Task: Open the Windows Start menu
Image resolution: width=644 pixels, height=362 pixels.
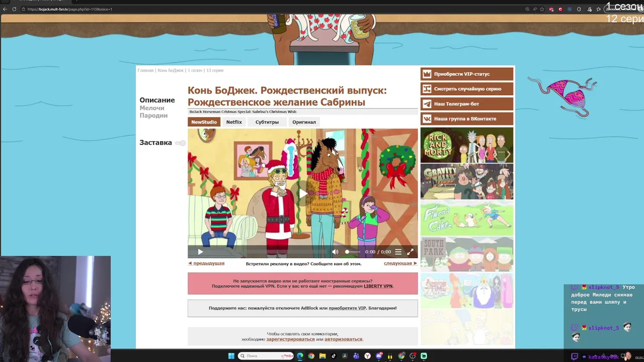Action: tap(231, 356)
